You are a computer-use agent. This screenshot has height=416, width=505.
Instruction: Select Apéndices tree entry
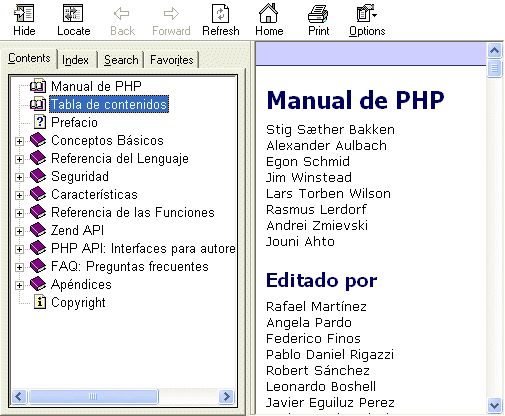(x=81, y=284)
